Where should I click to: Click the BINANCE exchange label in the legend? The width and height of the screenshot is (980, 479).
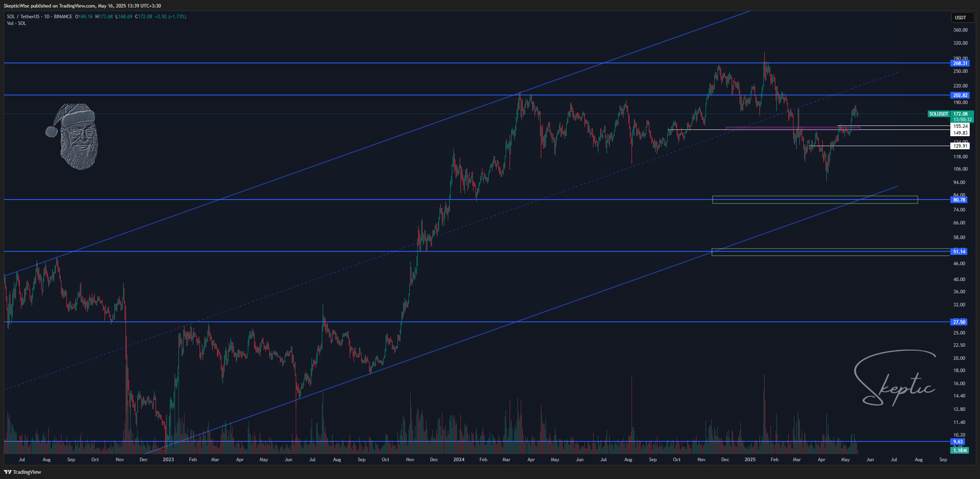(x=63, y=17)
